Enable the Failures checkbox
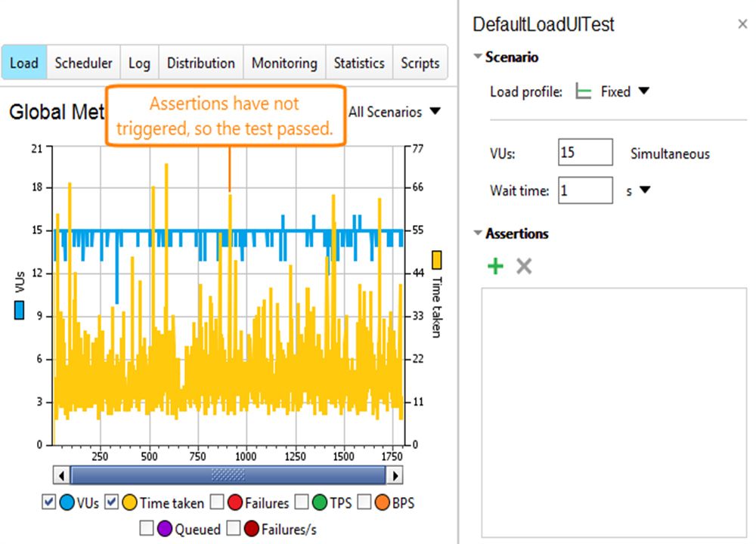The width and height of the screenshot is (756, 544). (x=217, y=502)
